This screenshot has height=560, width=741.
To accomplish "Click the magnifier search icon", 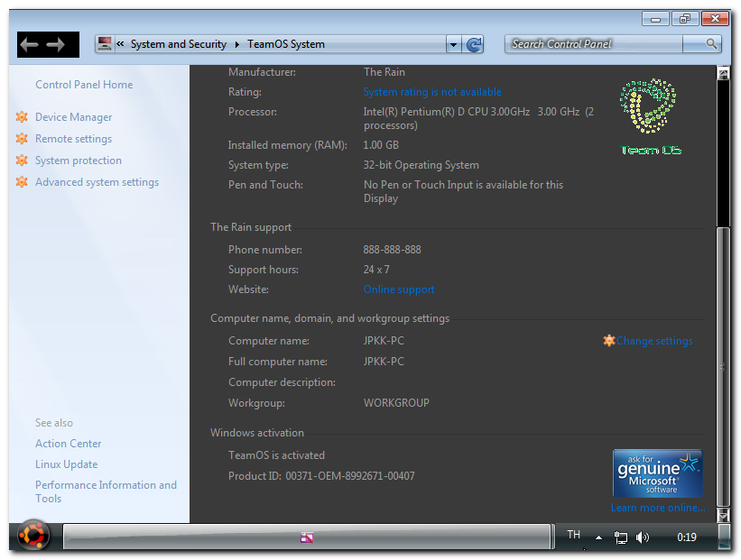I will [x=710, y=44].
